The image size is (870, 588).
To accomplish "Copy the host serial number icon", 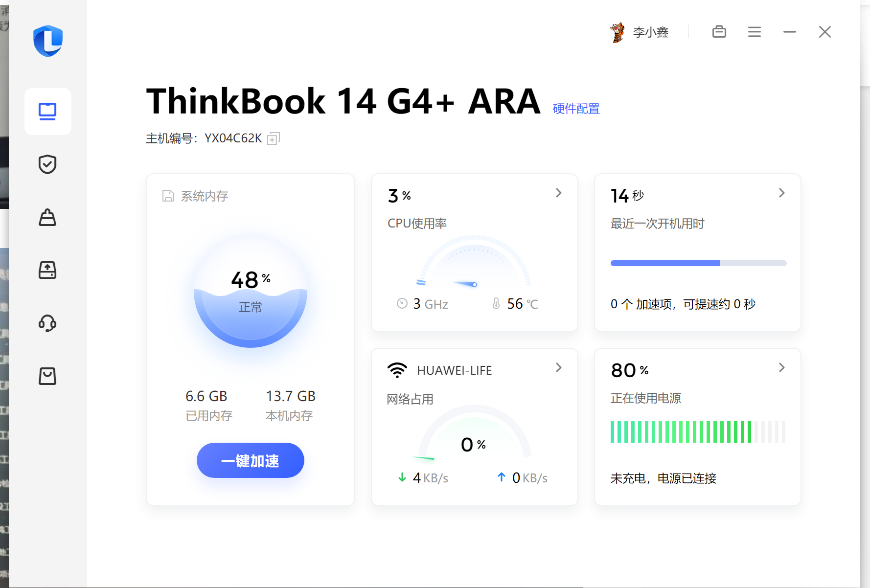I will [x=274, y=138].
